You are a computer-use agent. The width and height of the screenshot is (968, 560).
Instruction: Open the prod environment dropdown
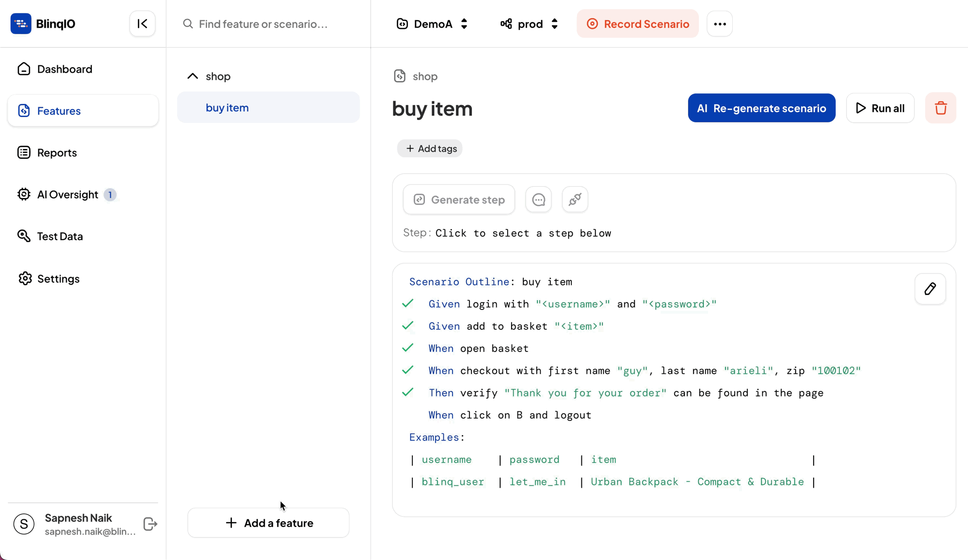coord(529,24)
